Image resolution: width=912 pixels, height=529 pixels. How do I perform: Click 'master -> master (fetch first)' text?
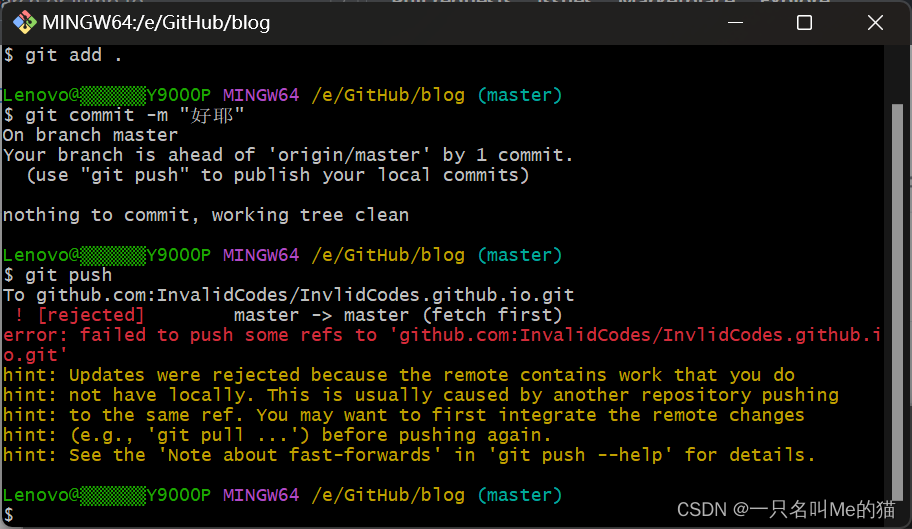398,315
